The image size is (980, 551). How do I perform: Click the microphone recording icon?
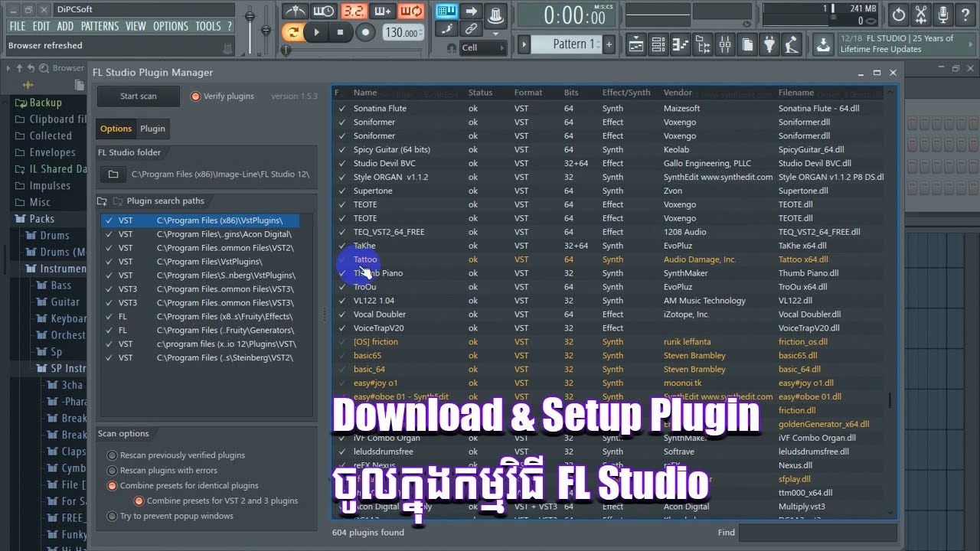click(943, 14)
